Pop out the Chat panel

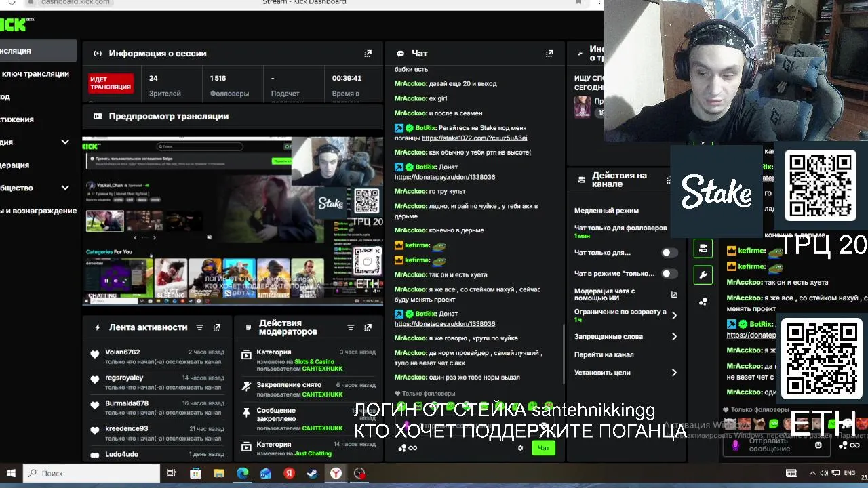[549, 54]
